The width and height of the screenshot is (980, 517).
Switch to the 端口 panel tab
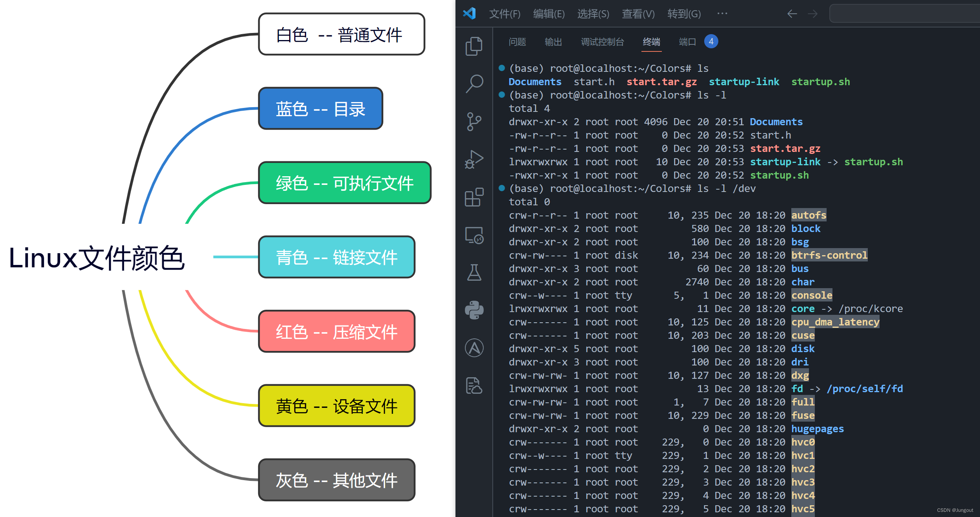point(687,42)
